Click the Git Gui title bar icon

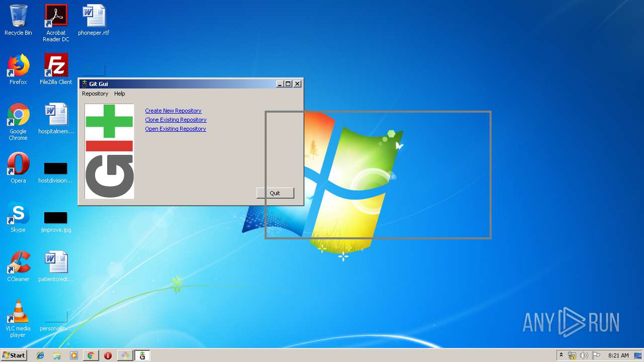coord(84,84)
